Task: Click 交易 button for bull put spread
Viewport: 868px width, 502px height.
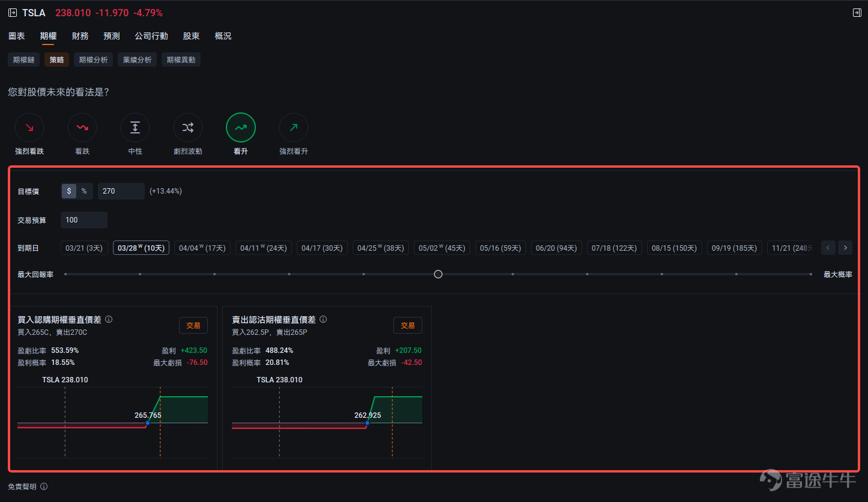Action: (x=408, y=325)
